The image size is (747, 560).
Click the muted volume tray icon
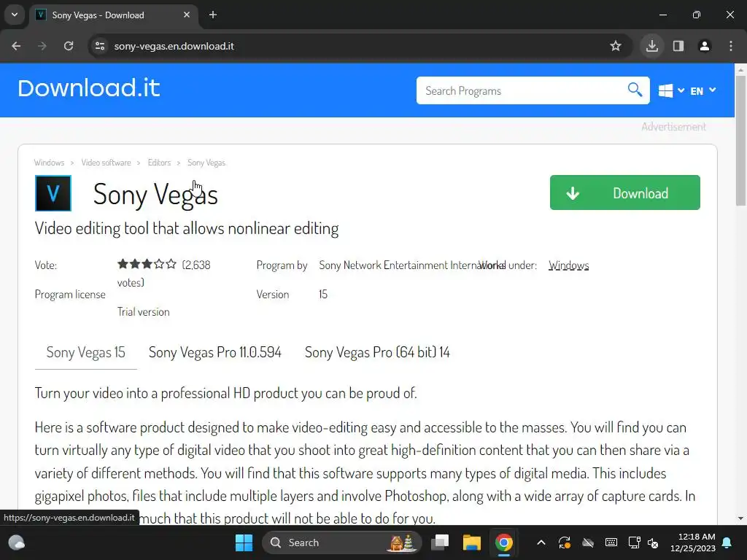point(653,542)
